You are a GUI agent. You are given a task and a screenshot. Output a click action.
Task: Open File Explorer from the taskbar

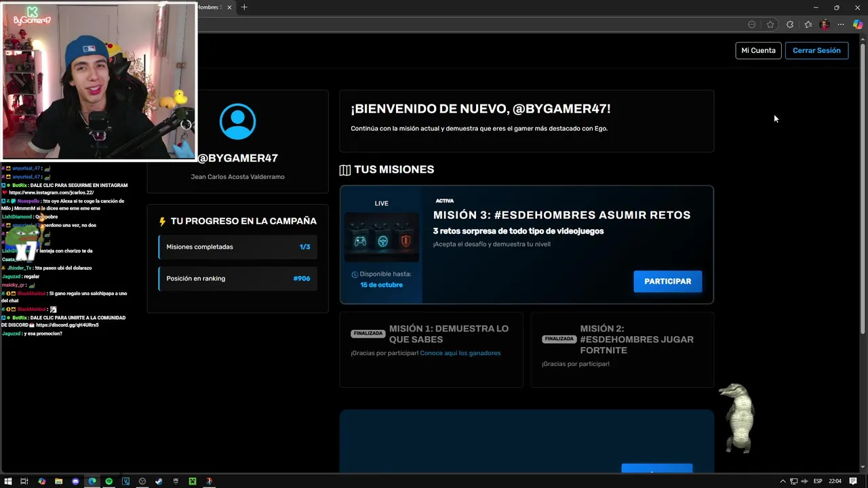pyautogui.click(x=58, y=481)
